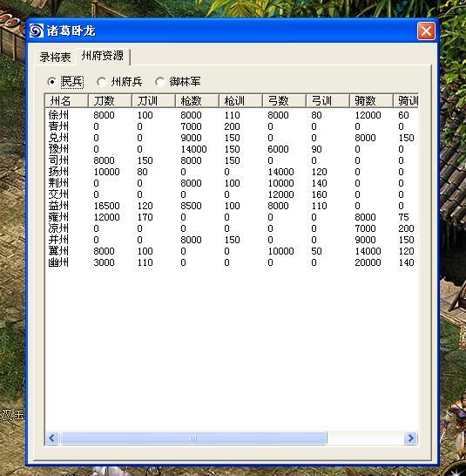
Task: Click the 75 value in 雍州 row
Action: pyautogui.click(x=403, y=217)
